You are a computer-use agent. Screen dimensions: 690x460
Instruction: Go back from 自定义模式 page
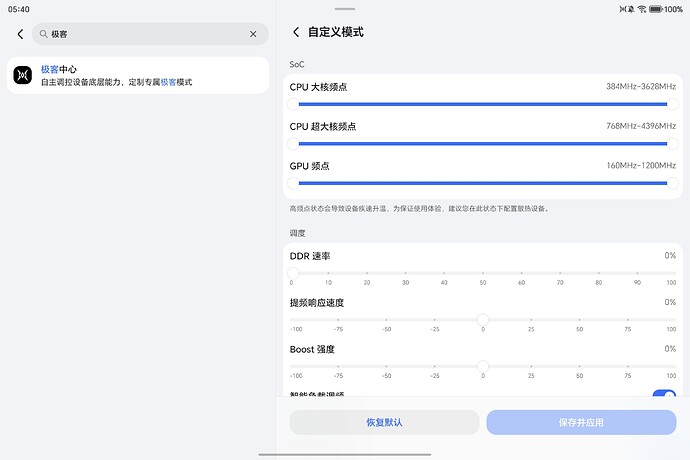[296, 32]
